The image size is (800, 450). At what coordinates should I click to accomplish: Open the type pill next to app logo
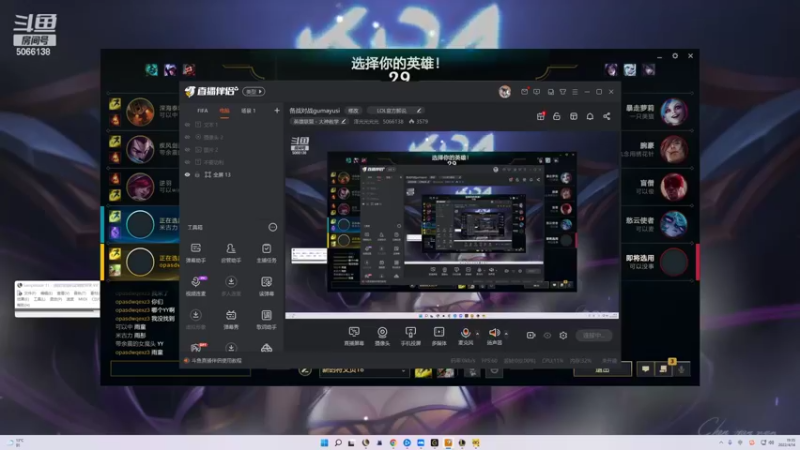(254, 92)
